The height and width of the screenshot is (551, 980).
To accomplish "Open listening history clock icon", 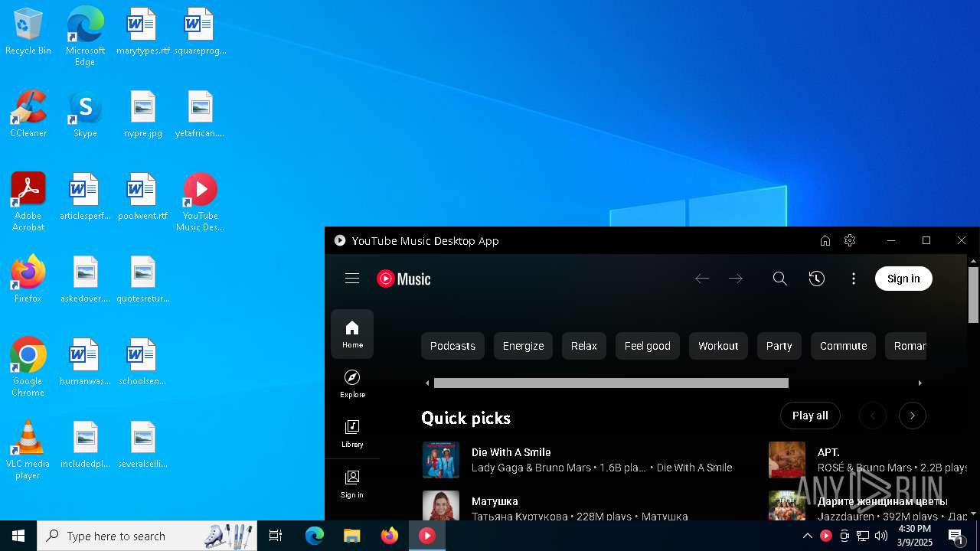I will [817, 279].
